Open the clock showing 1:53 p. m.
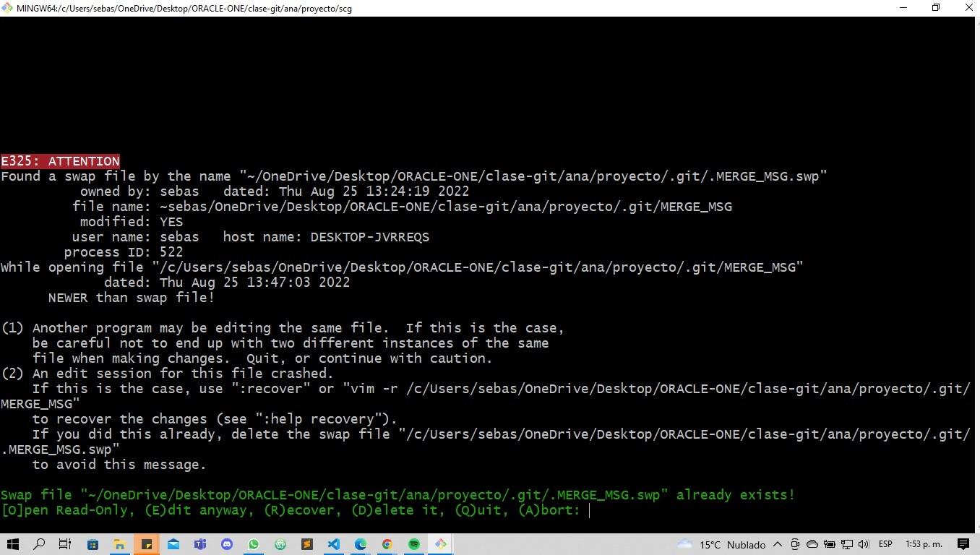Viewport: 980px width, 555px height. pyautogui.click(x=924, y=544)
